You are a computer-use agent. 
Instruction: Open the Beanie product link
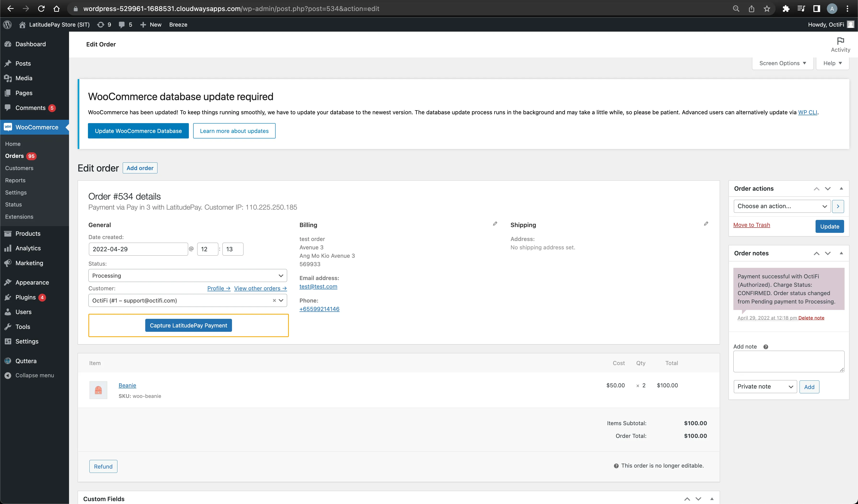127,385
